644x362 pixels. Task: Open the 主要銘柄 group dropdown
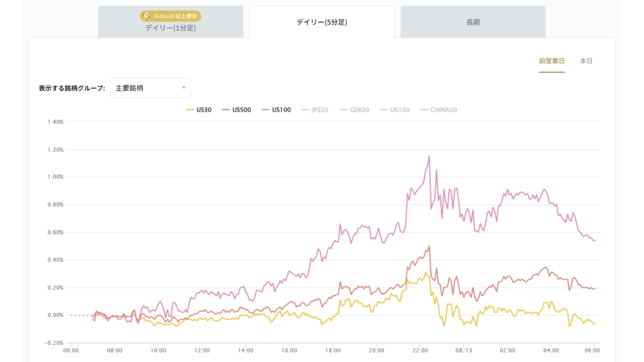pos(150,88)
